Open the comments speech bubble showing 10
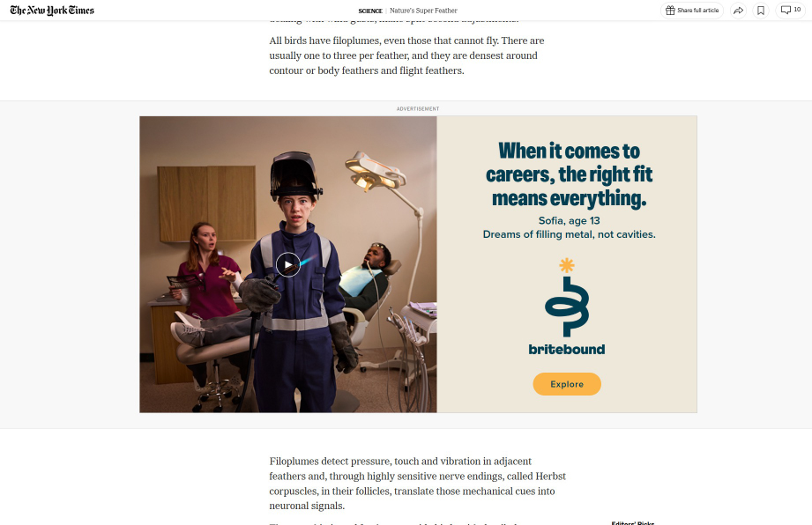812x525 pixels. tap(790, 11)
